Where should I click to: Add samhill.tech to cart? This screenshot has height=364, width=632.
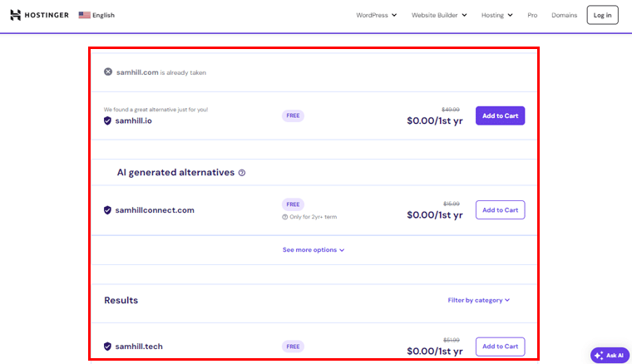tap(501, 347)
